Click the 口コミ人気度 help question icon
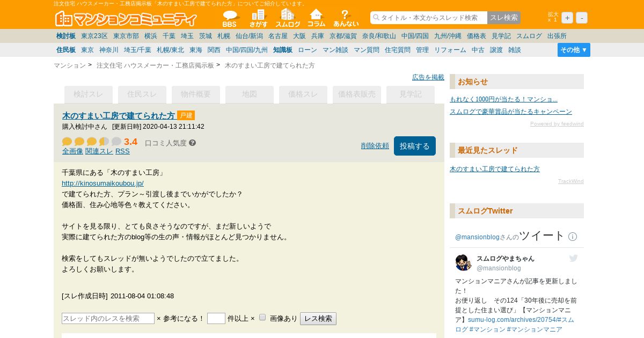This screenshot has width=644, height=338. coord(193,143)
